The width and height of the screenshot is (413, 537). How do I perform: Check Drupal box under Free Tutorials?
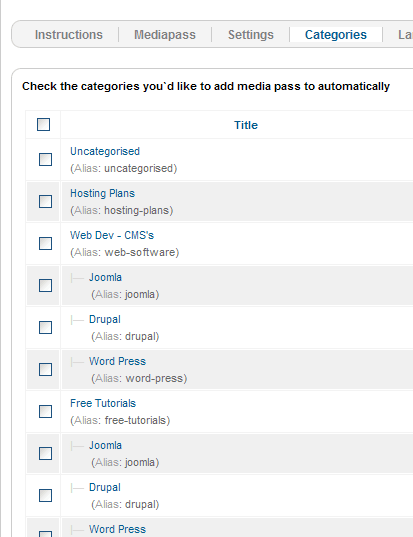pyautogui.click(x=45, y=495)
